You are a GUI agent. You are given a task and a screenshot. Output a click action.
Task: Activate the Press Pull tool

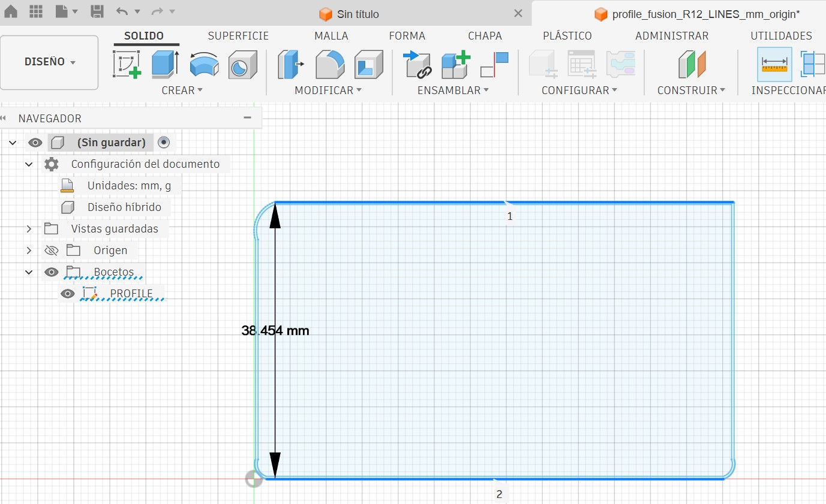[x=291, y=65]
